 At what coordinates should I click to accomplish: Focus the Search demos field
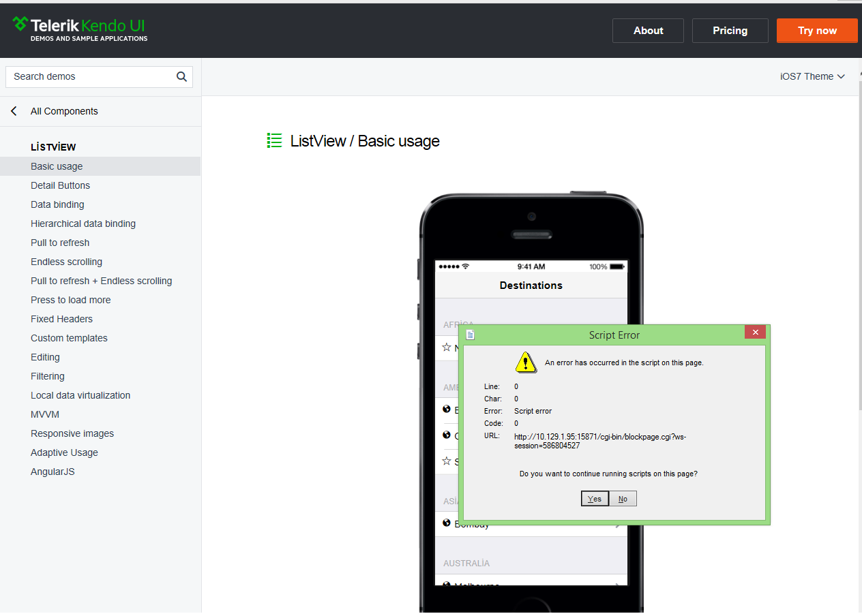point(92,76)
